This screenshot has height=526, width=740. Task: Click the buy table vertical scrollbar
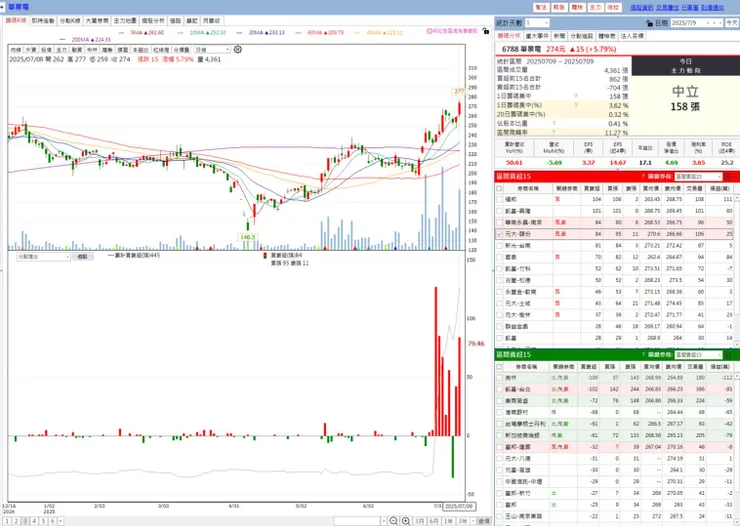click(737, 269)
